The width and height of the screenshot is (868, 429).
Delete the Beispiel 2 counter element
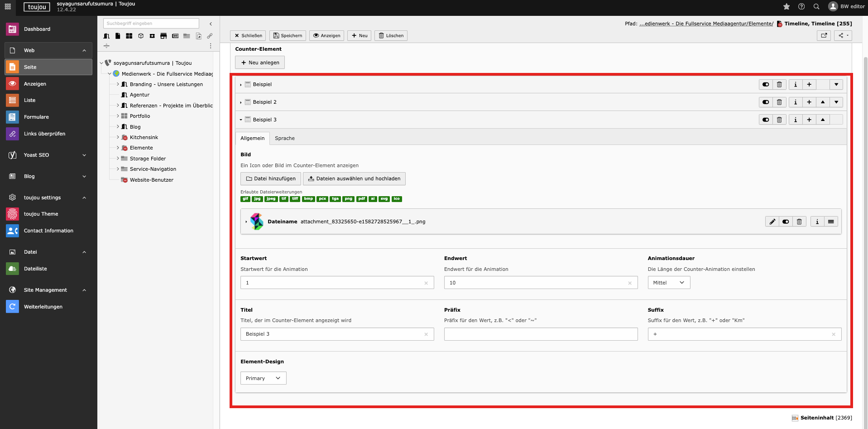click(779, 102)
